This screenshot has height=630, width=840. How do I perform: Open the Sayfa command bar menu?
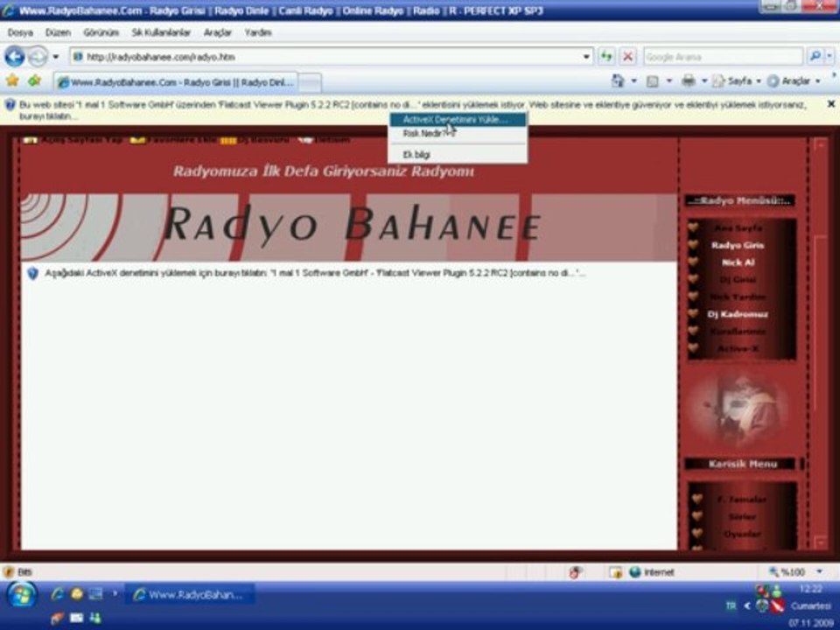click(737, 81)
